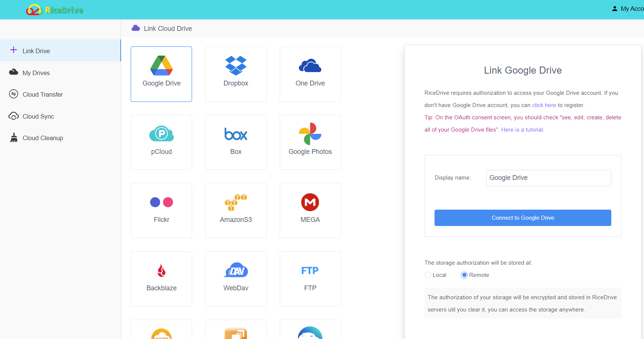This screenshot has width=644, height=339.
Task: Choose the pCloud card
Action: point(161,142)
